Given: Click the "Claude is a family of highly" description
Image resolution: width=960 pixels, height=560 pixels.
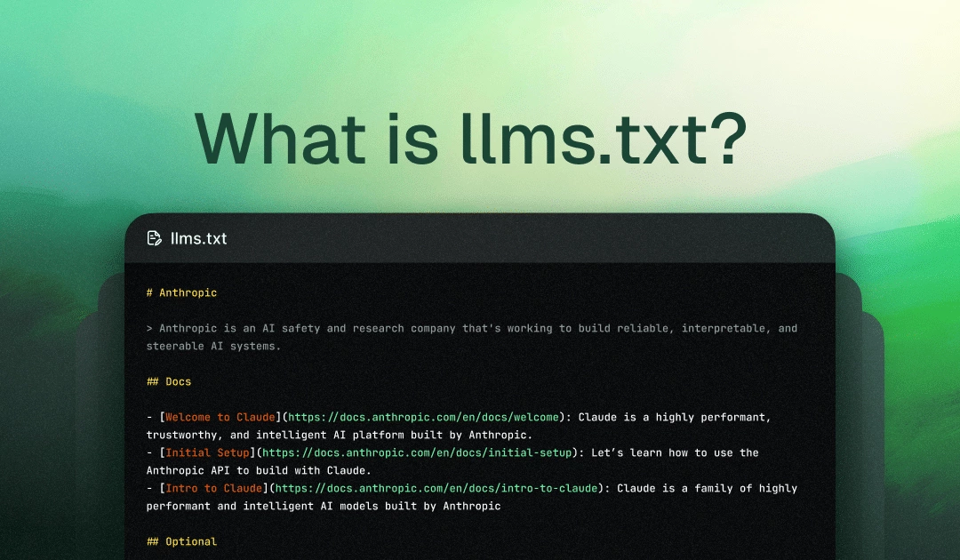Looking at the screenshot, I should coord(707,488).
